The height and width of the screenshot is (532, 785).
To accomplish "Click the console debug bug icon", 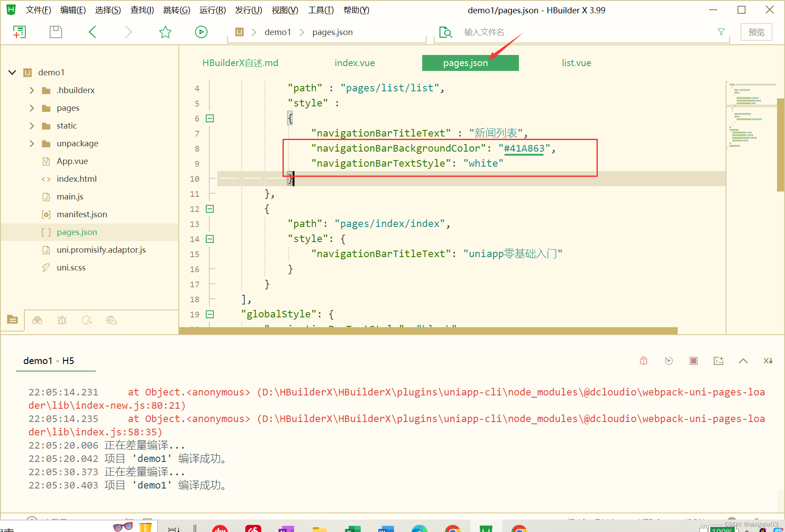I will point(644,361).
